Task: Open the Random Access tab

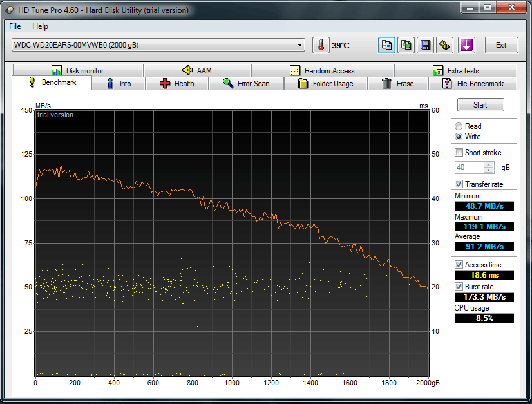Action: (x=322, y=71)
